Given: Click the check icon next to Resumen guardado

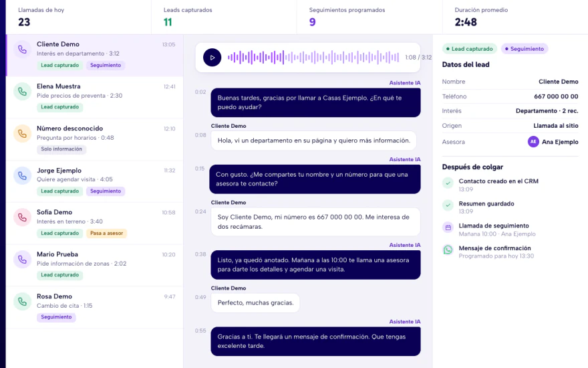Looking at the screenshot, I should (448, 205).
